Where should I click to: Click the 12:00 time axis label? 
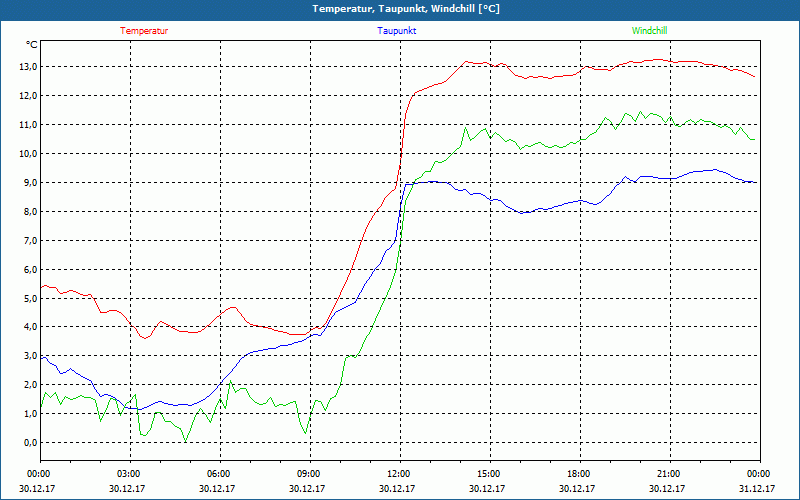pos(398,474)
